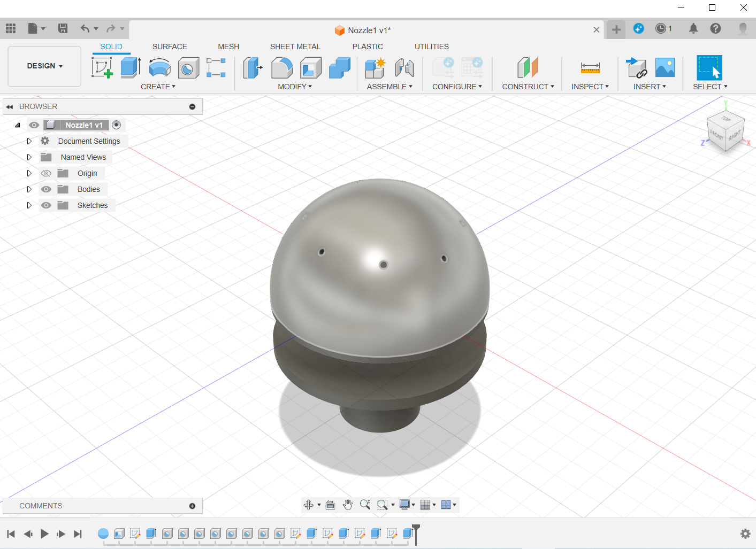Select the Revolve tool

[x=159, y=68]
